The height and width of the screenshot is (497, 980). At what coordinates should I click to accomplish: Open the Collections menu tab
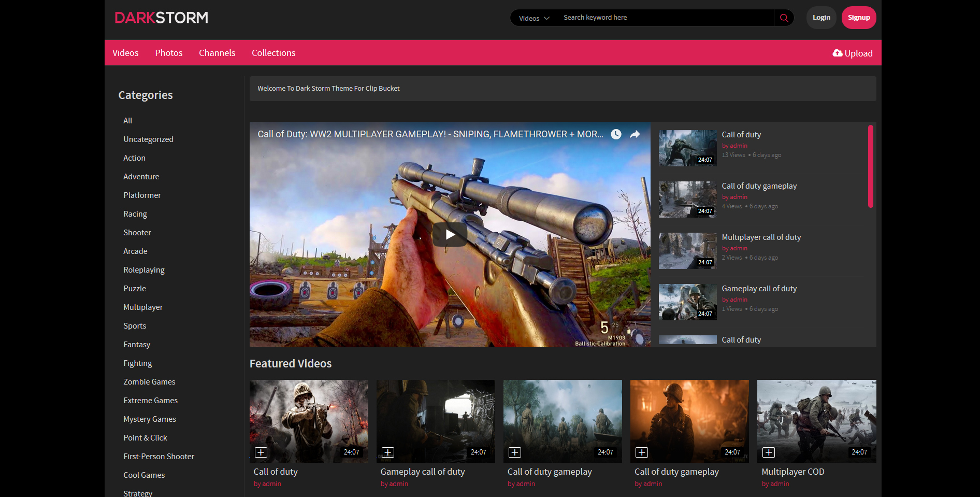(x=273, y=53)
